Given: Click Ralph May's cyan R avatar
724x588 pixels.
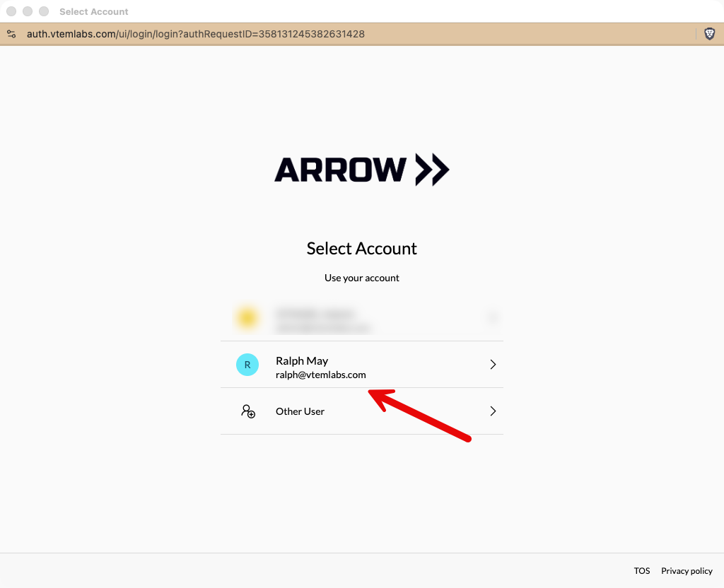Looking at the screenshot, I should coord(247,365).
